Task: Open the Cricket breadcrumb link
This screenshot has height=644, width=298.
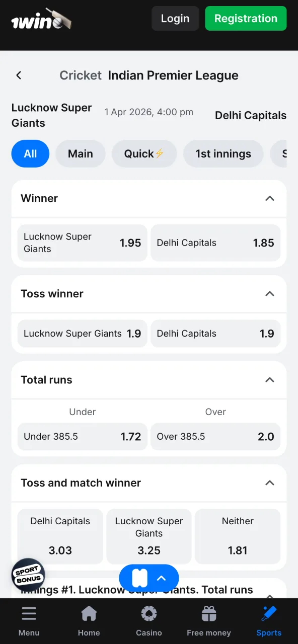Action: click(80, 75)
